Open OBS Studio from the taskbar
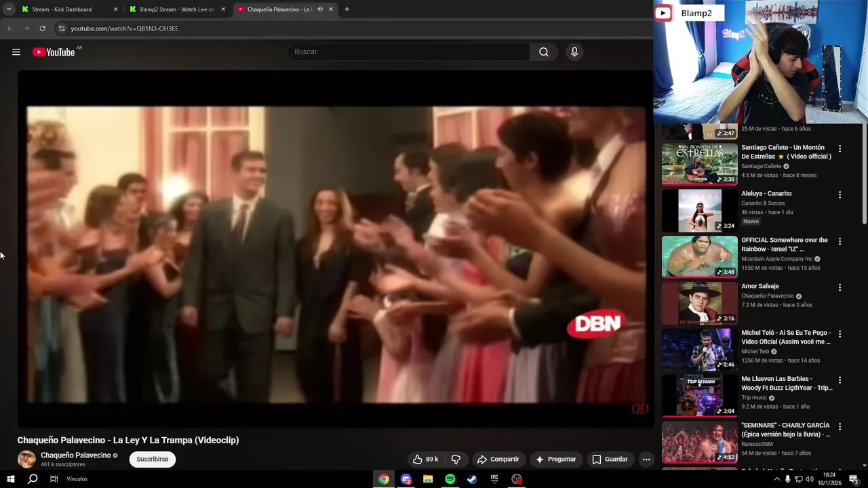The height and width of the screenshot is (488, 868). [517, 479]
